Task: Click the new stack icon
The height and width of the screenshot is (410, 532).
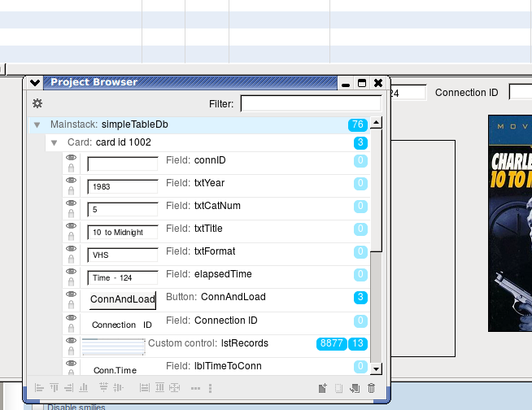Action: point(323,388)
